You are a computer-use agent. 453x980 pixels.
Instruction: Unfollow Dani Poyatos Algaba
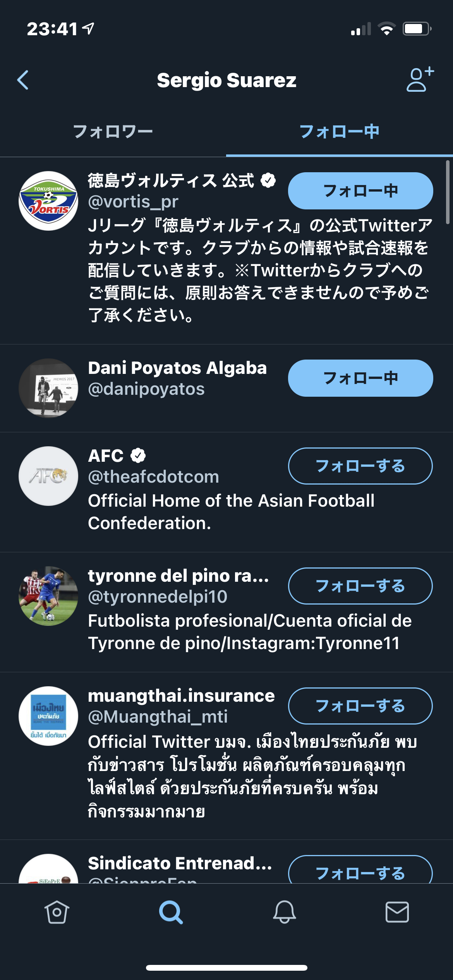click(360, 378)
